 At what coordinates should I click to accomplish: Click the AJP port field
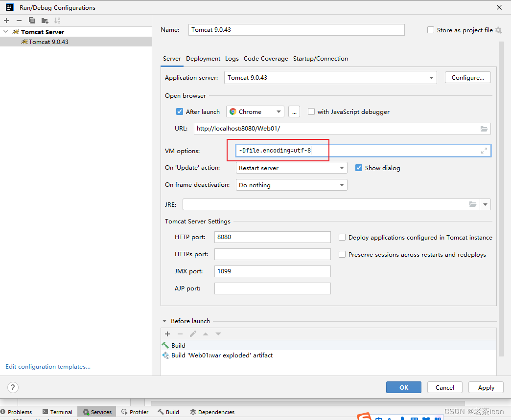point(273,288)
